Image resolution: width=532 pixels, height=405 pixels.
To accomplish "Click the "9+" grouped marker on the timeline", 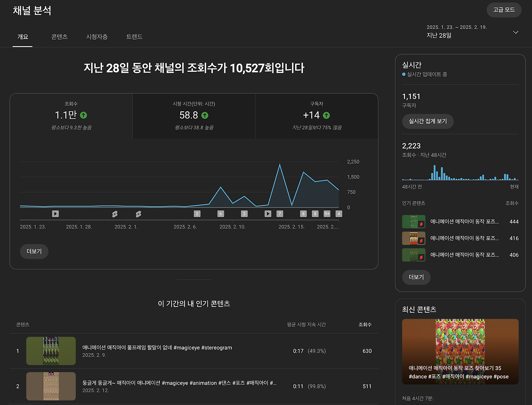I will pyautogui.click(x=327, y=214).
